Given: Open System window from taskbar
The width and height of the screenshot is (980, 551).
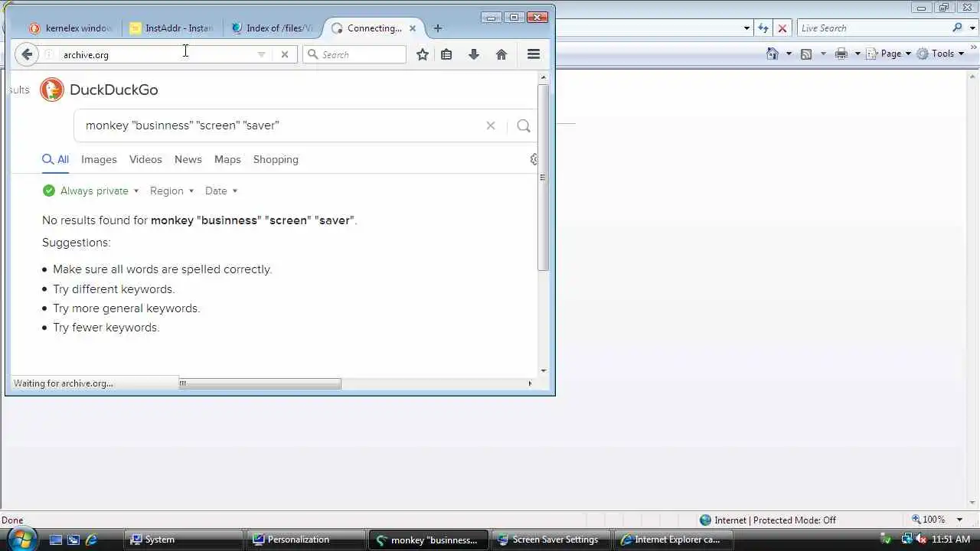Looking at the screenshot, I should [x=184, y=540].
